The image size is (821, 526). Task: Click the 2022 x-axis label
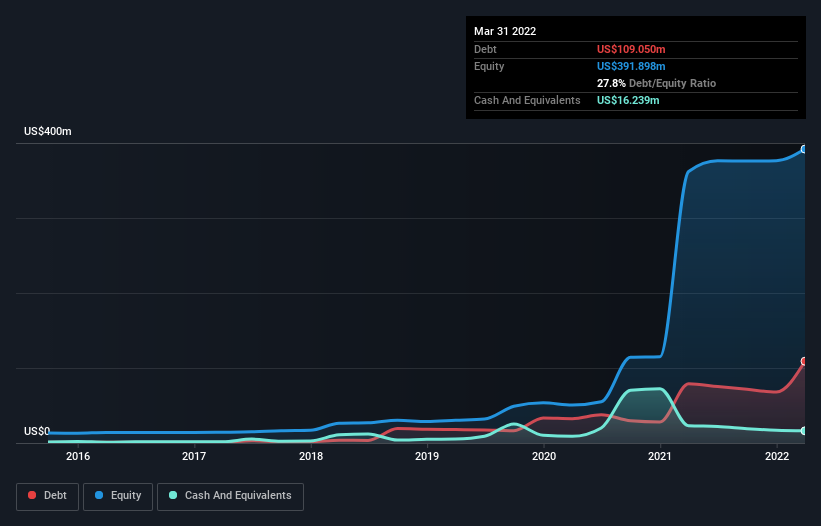click(777, 456)
